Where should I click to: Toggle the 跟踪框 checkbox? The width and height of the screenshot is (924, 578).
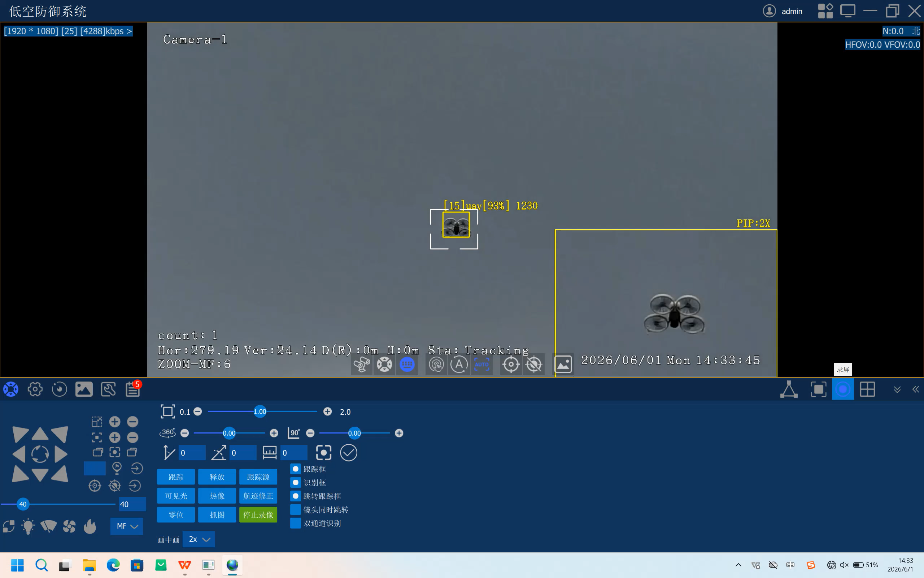[x=296, y=469]
